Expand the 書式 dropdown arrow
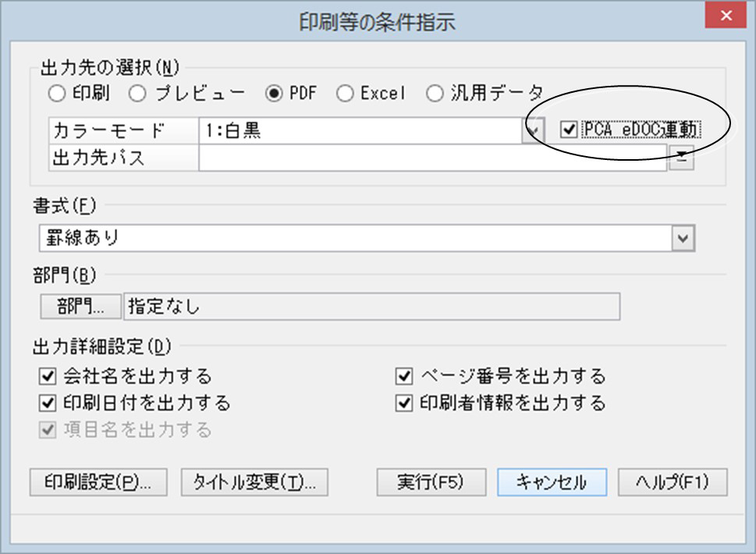This screenshot has height=554, width=756. click(x=683, y=238)
